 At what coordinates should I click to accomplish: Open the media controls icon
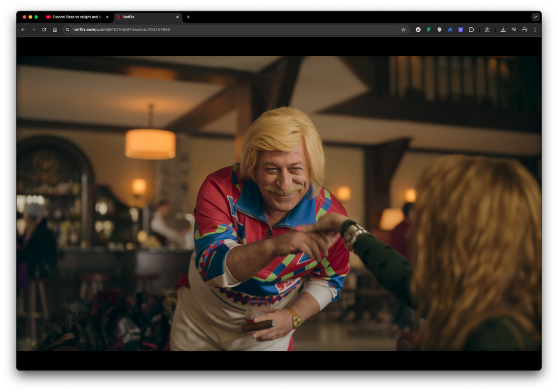[x=513, y=30]
